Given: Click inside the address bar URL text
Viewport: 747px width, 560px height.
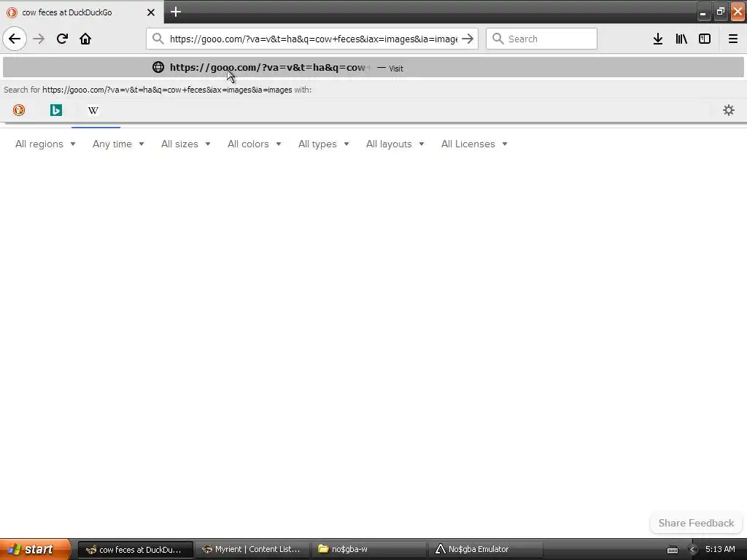Looking at the screenshot, I should point(313,39).
